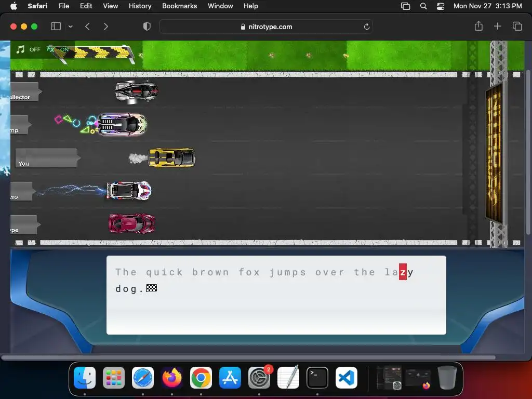
Task: Open Spotlight search in menu bar
Action: pyautogui.click(x=423, y=6)
